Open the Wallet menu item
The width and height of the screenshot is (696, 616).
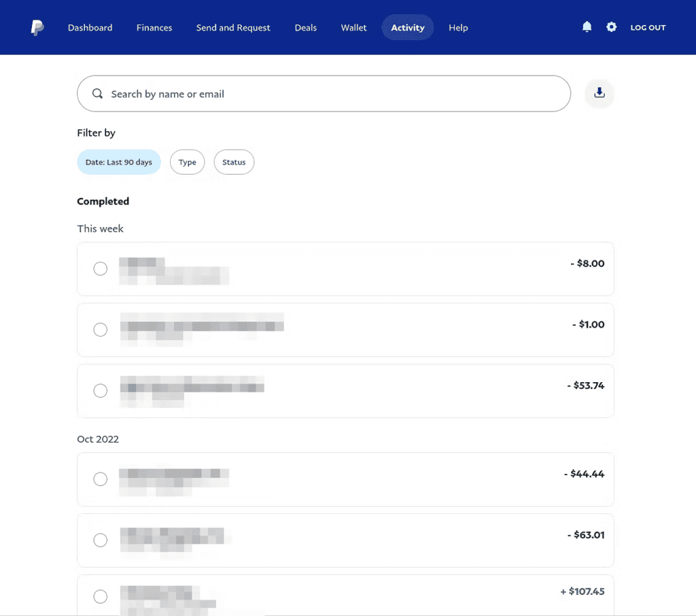coord(353,28)
